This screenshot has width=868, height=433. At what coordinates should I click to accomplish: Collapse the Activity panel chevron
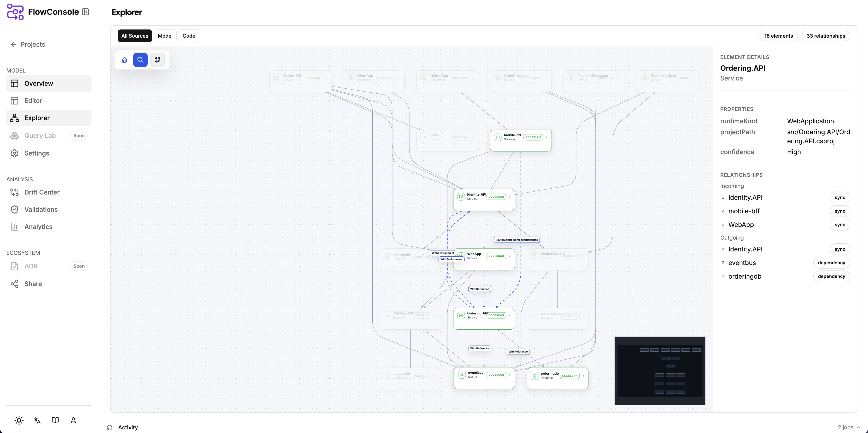(858, 427)
